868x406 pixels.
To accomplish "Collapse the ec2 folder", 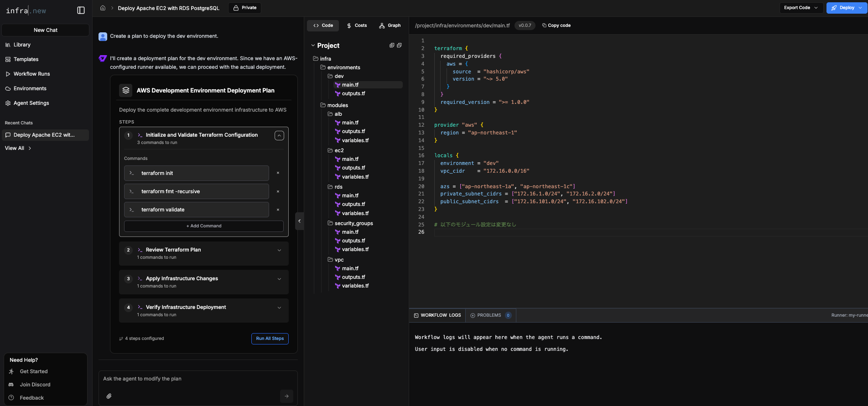I will pyautogui.click(x=336, y=150).
